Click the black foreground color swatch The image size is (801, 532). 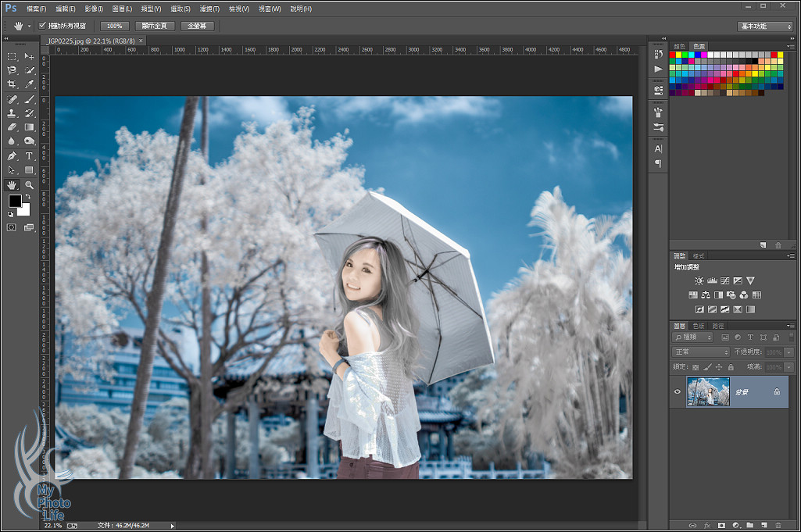pos(14,201)
